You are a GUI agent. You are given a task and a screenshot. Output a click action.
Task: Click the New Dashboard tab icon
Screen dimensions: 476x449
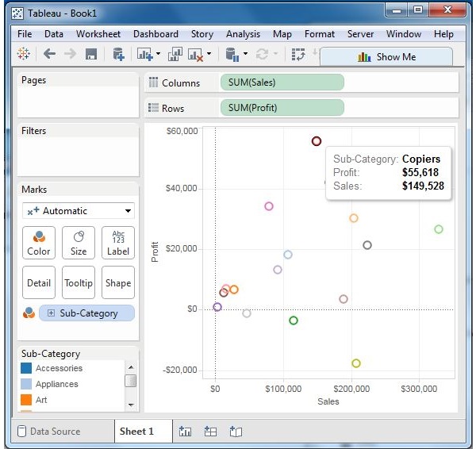pos(210,432)
